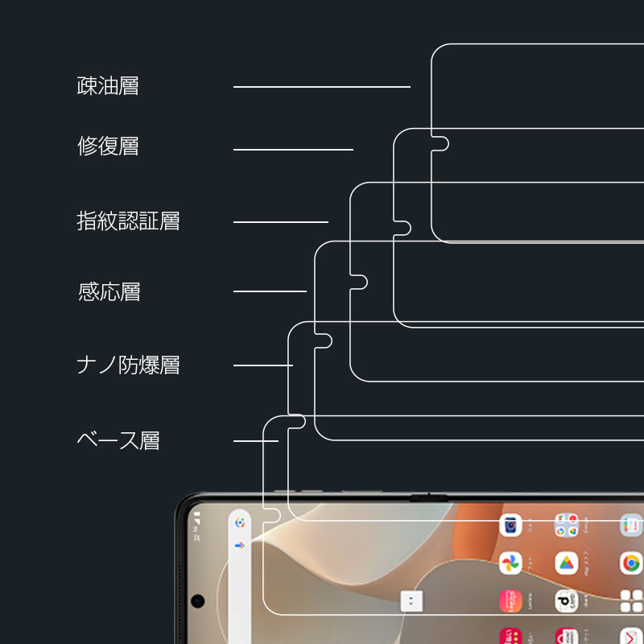Launch the Google Photos pinwheel app
The width and height of the screenshot is (644, 644).
[x=510, y=563]
